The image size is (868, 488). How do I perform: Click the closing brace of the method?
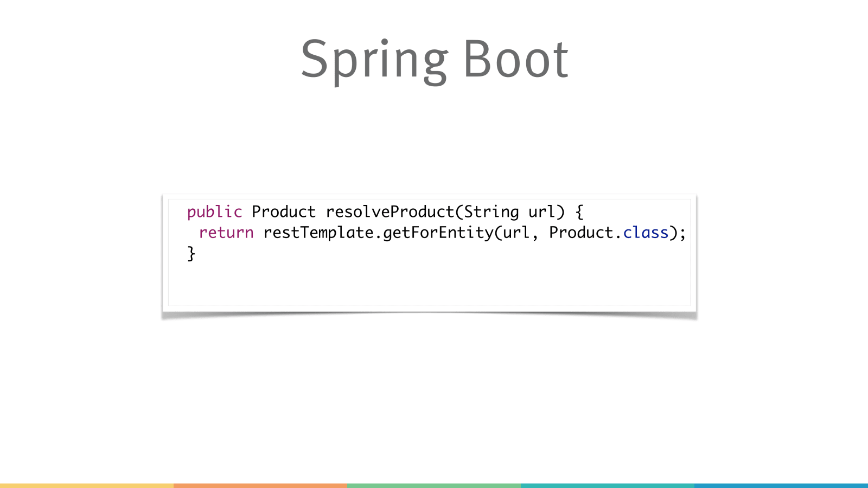pyautogui.click(x=191, y=253)
